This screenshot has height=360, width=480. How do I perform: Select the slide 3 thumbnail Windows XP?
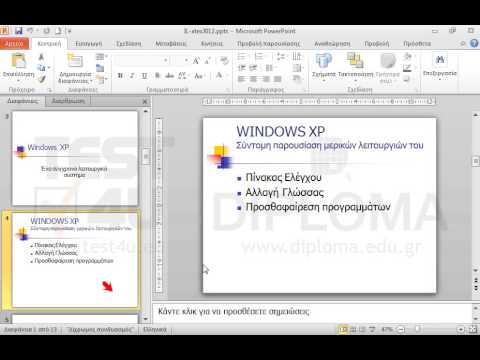coord(75,158)
